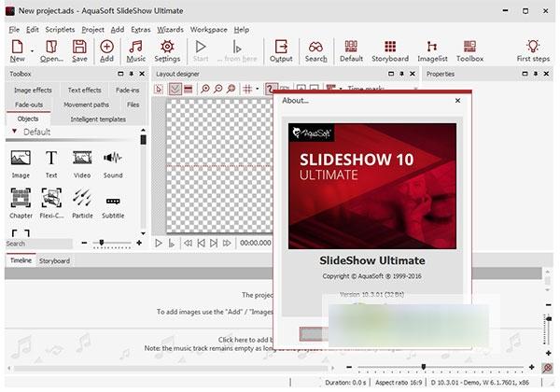Switch to Intelligent templates tab
This screenshot has height=392, width=560.
pos(98,119)
